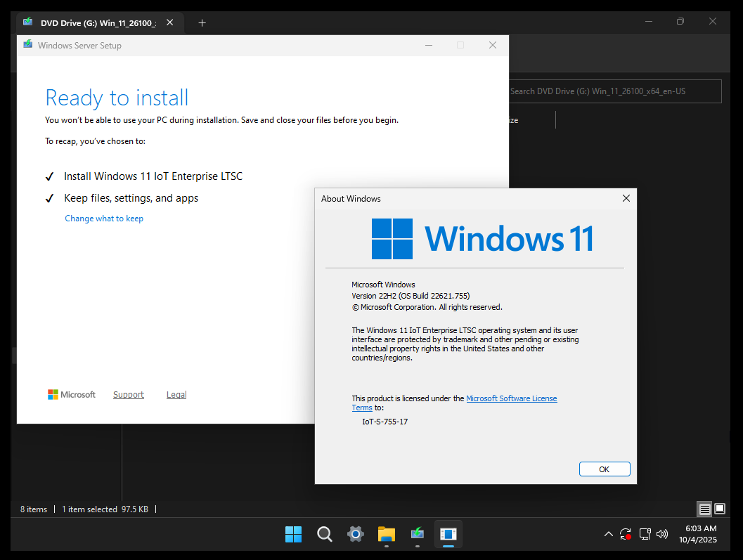Close the File Explorer window
The image size is (743, 560).
[713, 21]
